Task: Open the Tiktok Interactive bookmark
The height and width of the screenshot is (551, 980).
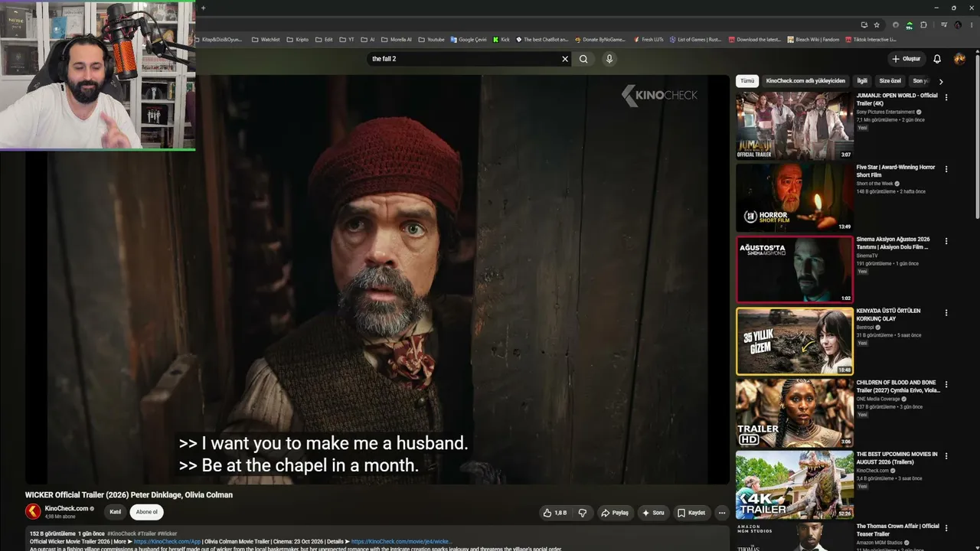Action: point(871,40)
